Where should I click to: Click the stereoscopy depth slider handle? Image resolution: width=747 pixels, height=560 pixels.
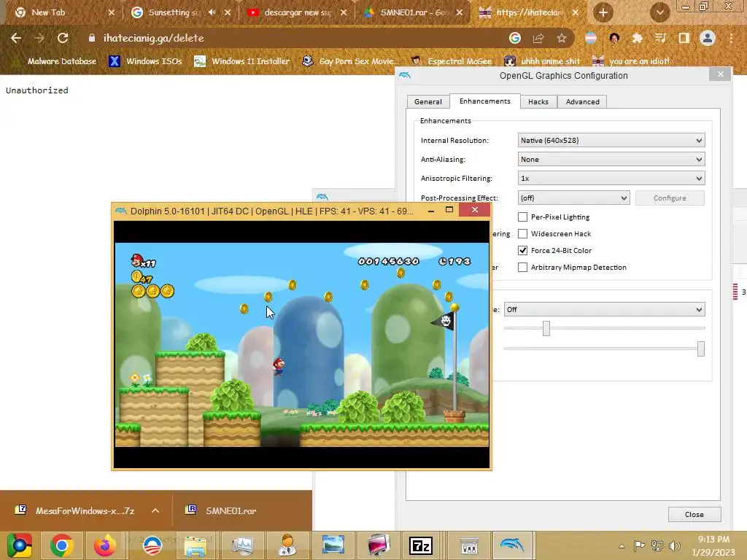546,328
